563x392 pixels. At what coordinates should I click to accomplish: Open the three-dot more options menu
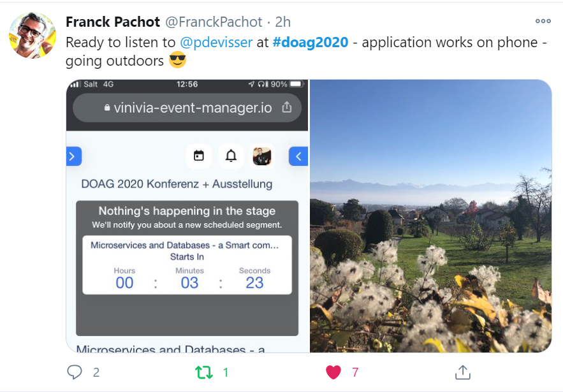(x=543, y=21)
